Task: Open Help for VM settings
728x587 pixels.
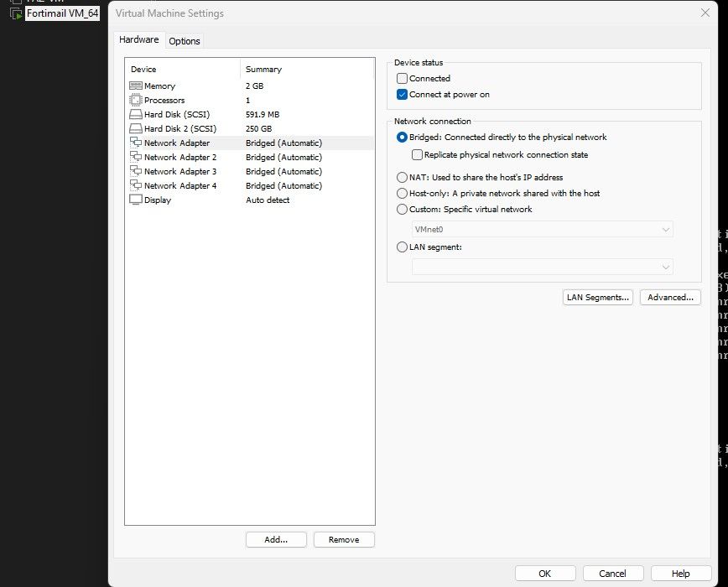Action: point(681,574)
